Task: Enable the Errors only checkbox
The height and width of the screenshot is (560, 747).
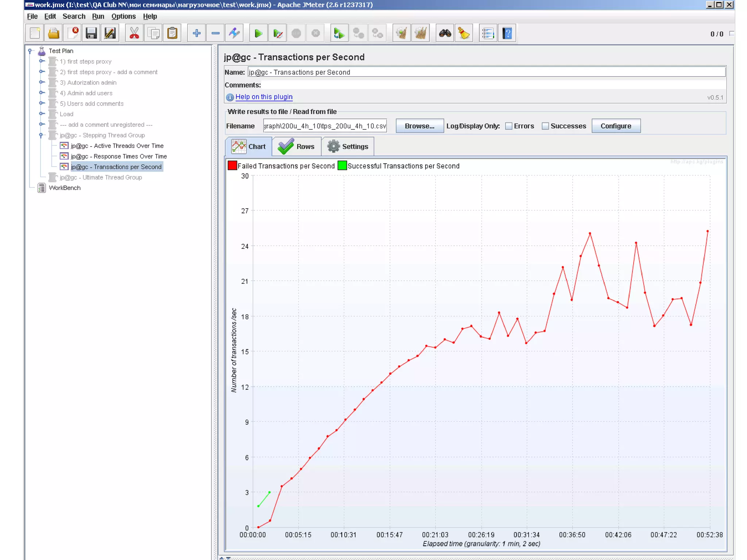Action: 509,126
